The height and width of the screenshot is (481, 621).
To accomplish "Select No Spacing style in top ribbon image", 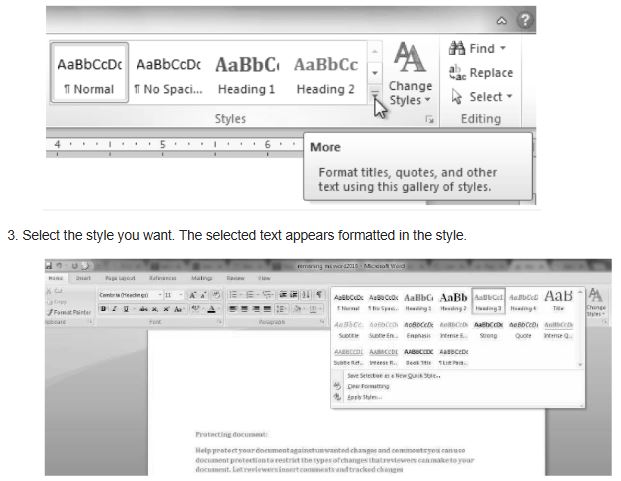I will (x=168, y=74).
